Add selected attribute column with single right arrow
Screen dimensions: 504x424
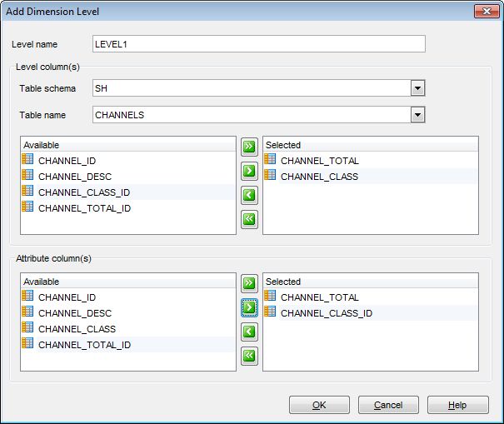[x=249, y=308]
